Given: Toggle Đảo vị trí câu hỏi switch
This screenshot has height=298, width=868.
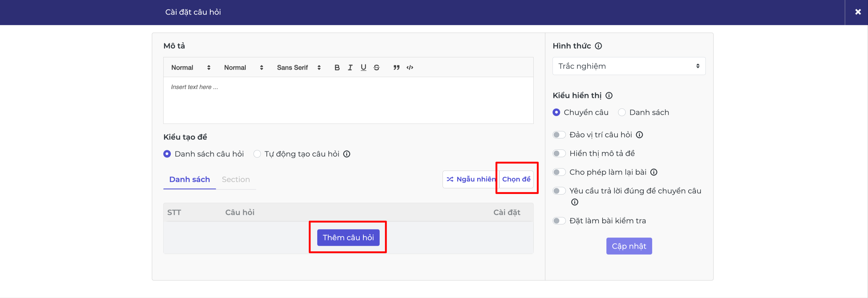Looking at the screenshot, I should (559, 135).
